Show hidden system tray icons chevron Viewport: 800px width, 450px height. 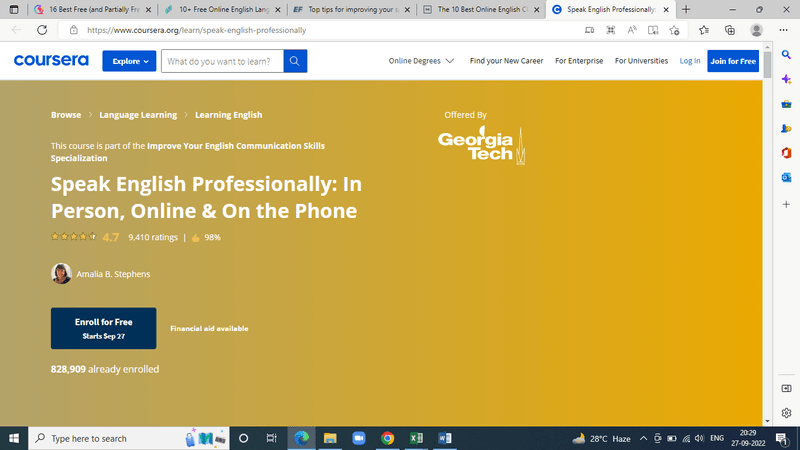click(643, 438)
